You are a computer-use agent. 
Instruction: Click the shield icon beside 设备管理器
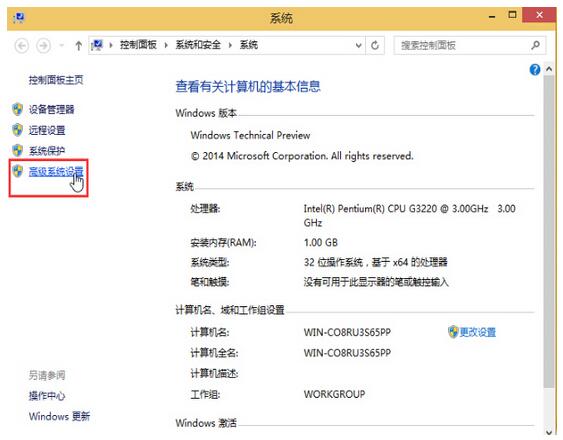tap(17, 109)
